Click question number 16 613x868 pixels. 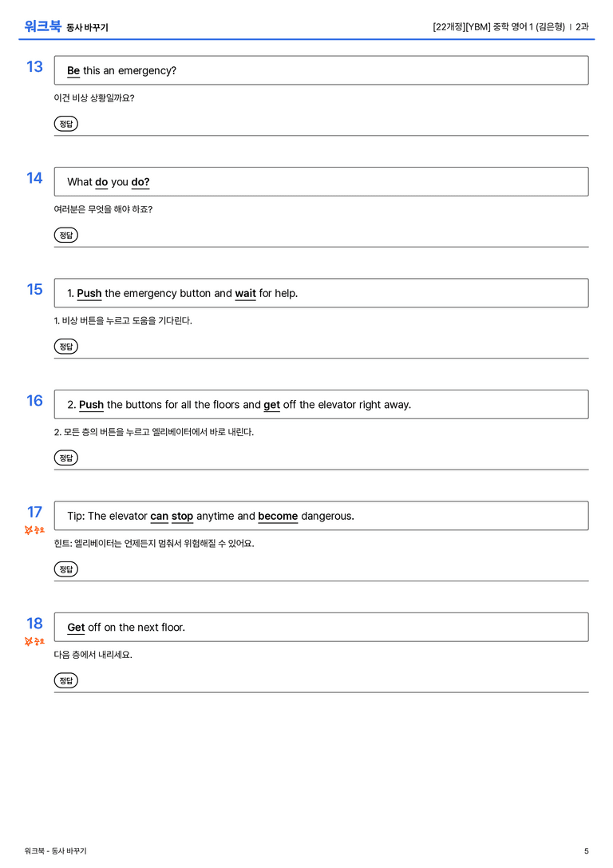pos(34,401)
